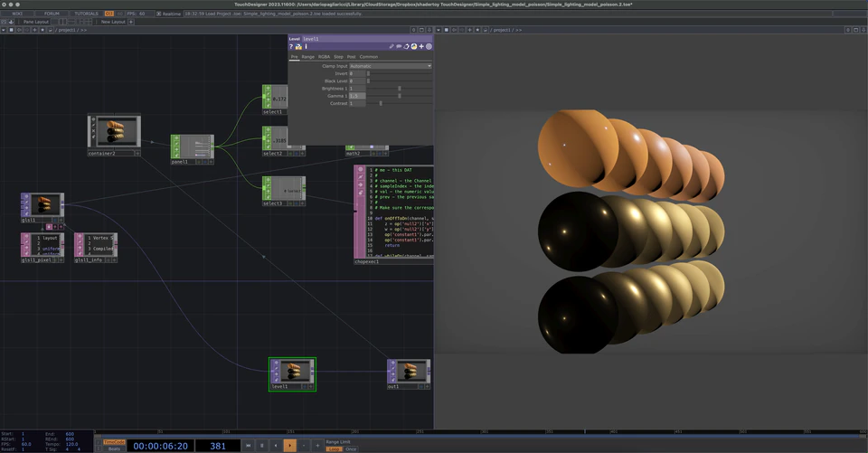Play timeline in reverse

click(x=276, y=445)
